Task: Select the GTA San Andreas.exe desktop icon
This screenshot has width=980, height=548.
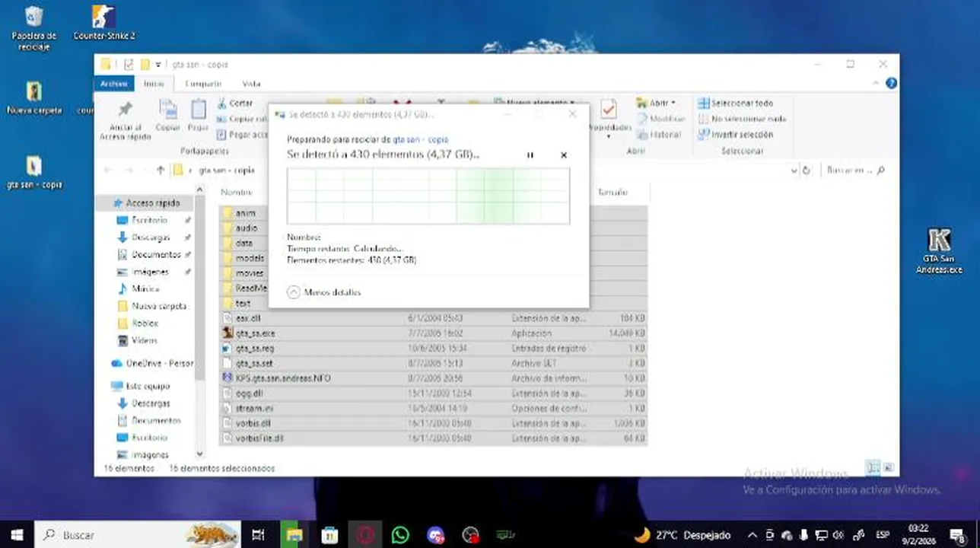Action: [x=939, y=251]
